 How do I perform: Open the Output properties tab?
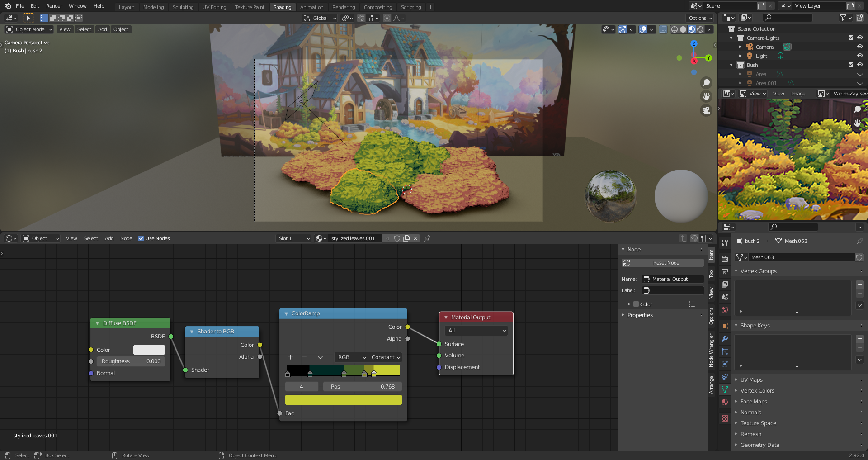pyautogui.click(x=725, y=272)
